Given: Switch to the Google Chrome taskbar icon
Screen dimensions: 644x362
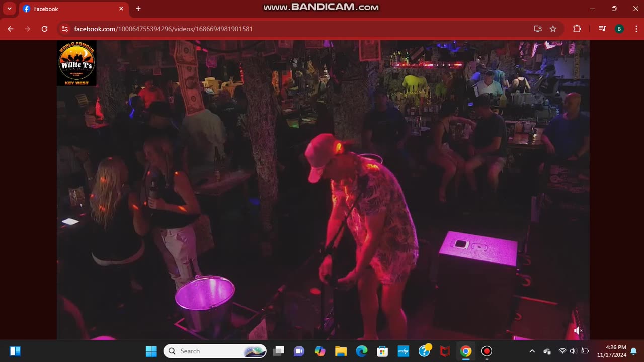Looking at the screenshot, I should [466, 351].
